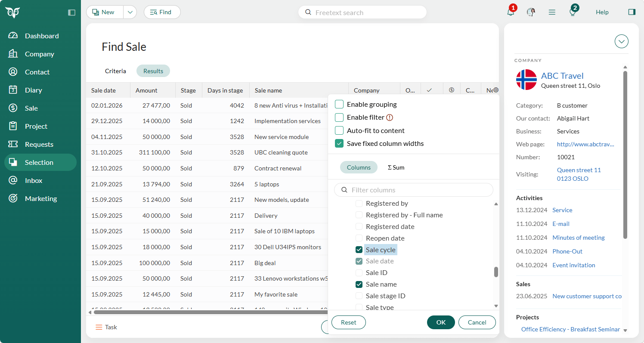Open notifications bell with red badge
The image size is (644, 343).
pyautogui.click(x=511, y=12)
